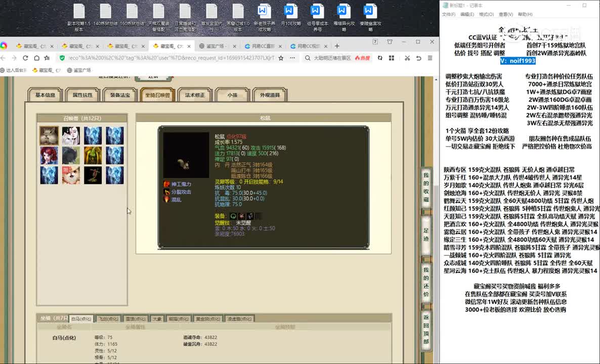Open the favorites list star icon

click(47, 58)
